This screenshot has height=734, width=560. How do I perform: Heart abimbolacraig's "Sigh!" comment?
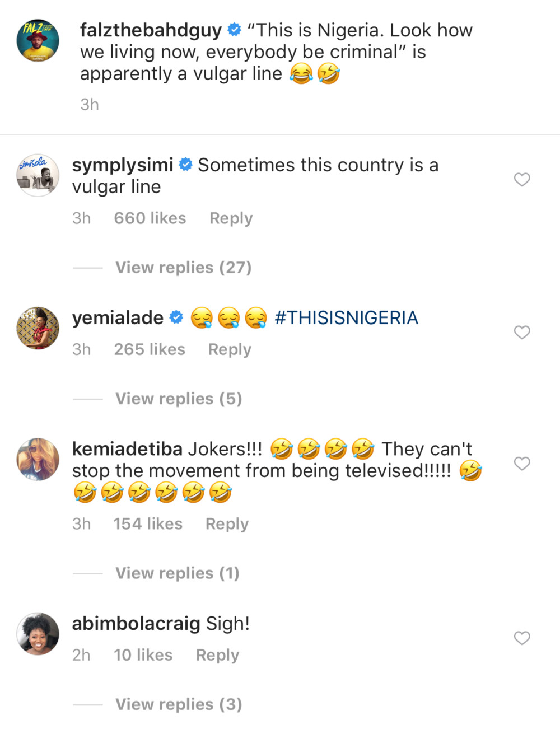pos(522,638)
